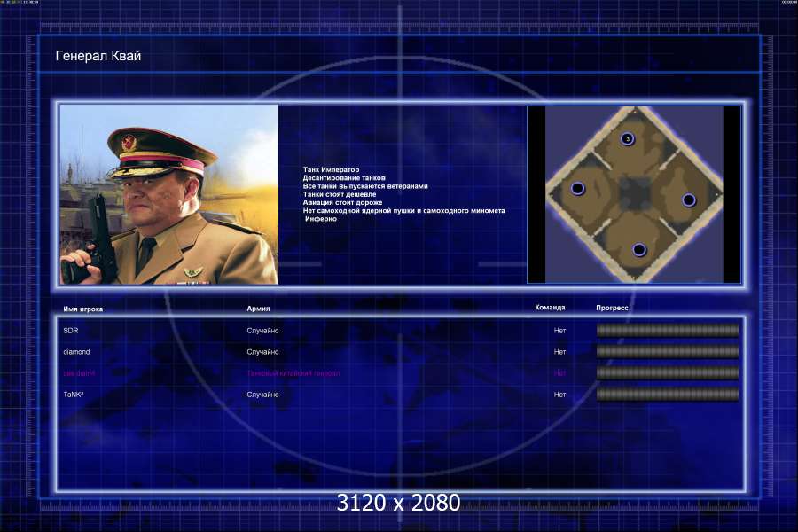Click the 'Танк Император' ability line

click(331, 169)
